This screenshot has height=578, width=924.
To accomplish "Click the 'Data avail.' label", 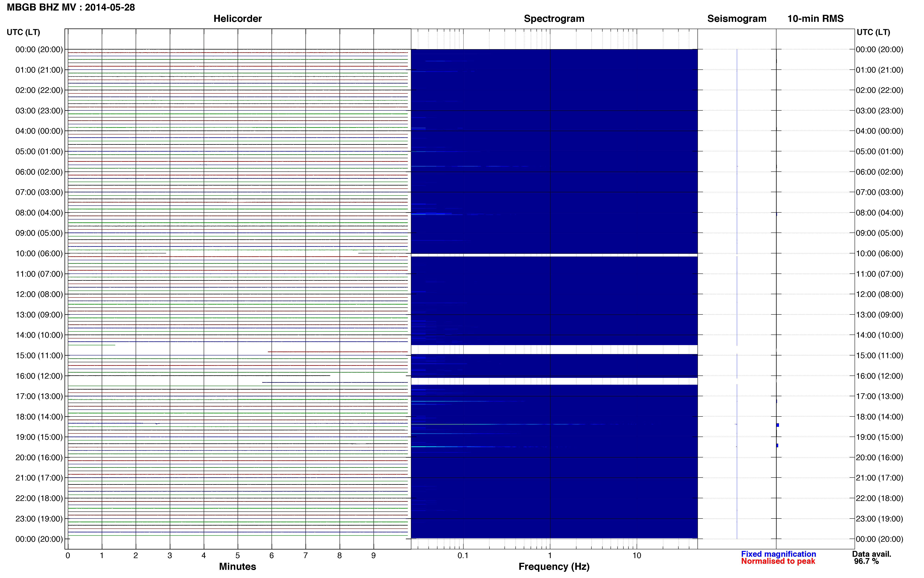I will [871, 554].
